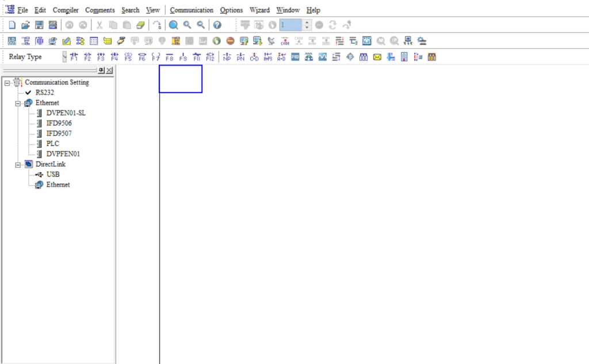Open the Communication menu

(x=192, y=10)
